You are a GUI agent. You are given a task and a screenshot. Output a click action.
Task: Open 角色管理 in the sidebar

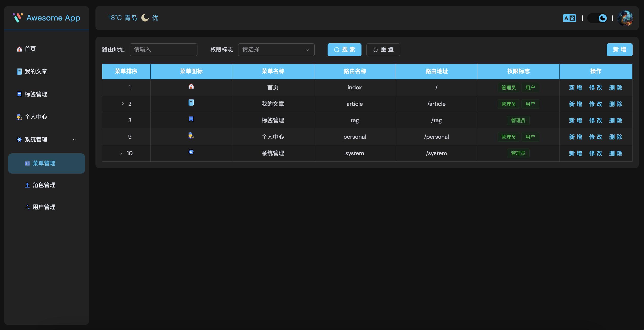[44, 185]
